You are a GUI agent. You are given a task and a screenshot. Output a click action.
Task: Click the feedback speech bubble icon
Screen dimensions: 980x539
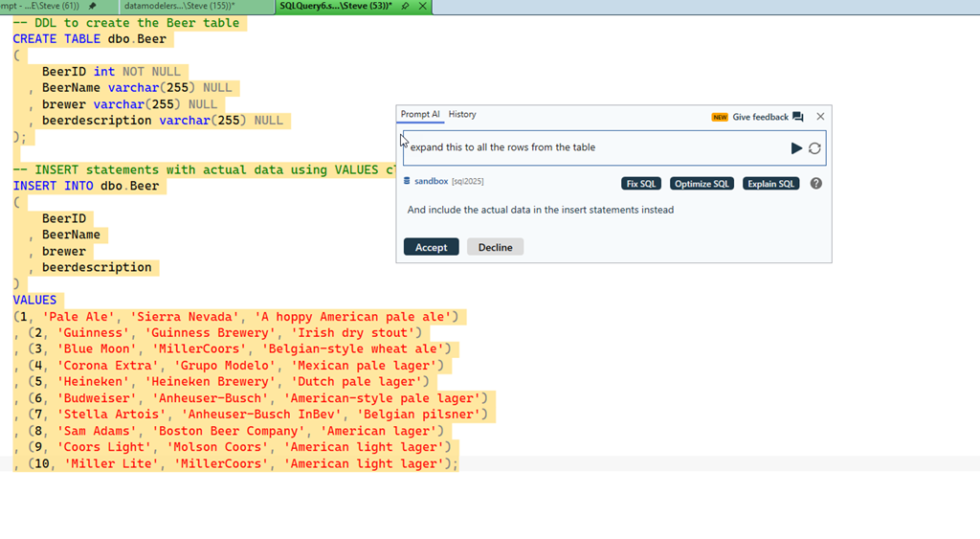(x=798, y=116)
